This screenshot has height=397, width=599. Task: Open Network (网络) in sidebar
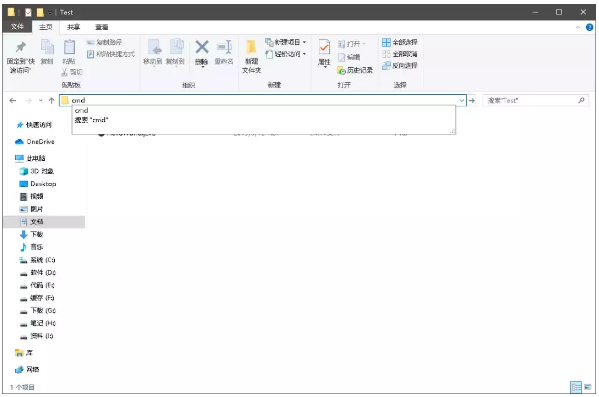[27, 369]
